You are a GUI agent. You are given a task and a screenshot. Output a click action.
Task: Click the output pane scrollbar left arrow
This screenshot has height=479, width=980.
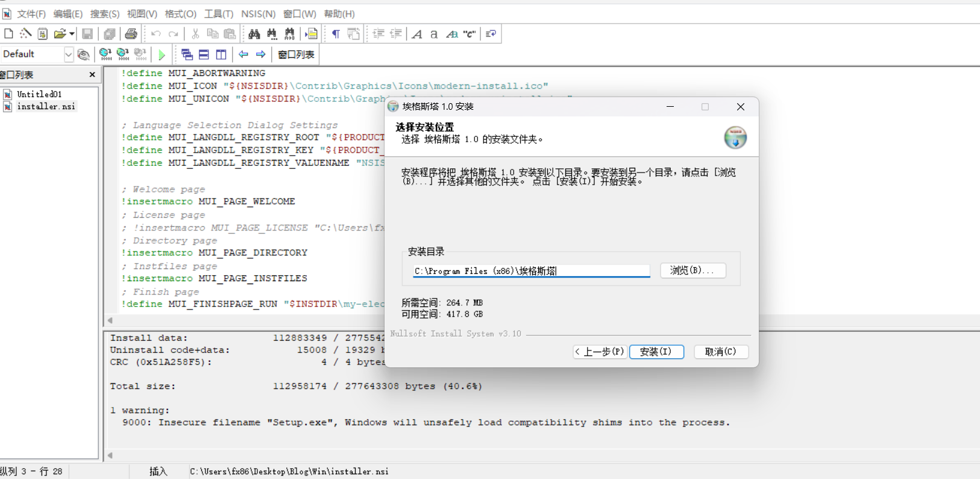point(110,455)
